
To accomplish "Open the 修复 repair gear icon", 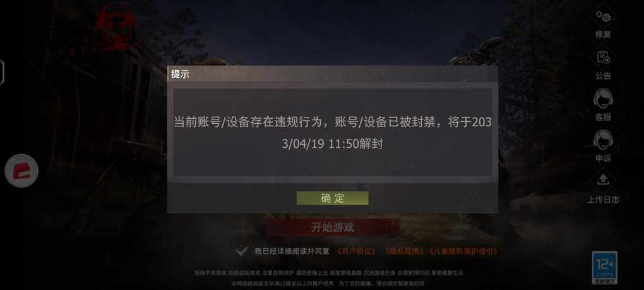I will tap(603, 16).
